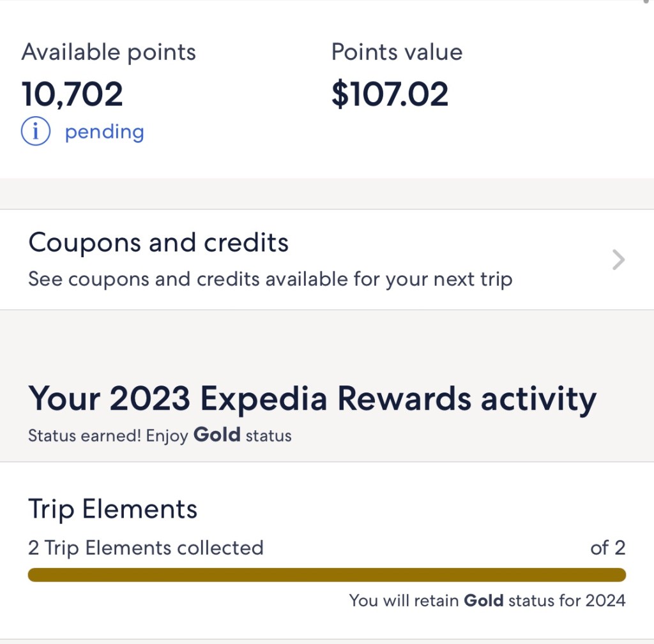Click the Trip Elements heading
The height and width of the screenshot is (644, 654).
pyautogui.click(x=113, y=509)
